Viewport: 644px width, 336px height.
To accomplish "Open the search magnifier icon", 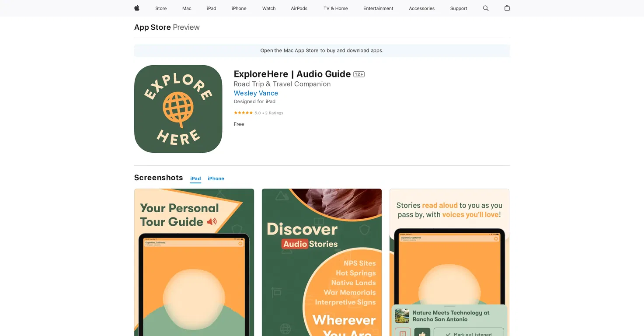I will 486,8.
